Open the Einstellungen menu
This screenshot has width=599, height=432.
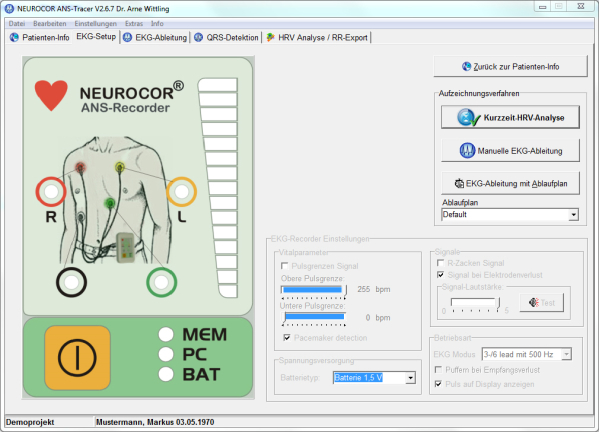[96, 24]
